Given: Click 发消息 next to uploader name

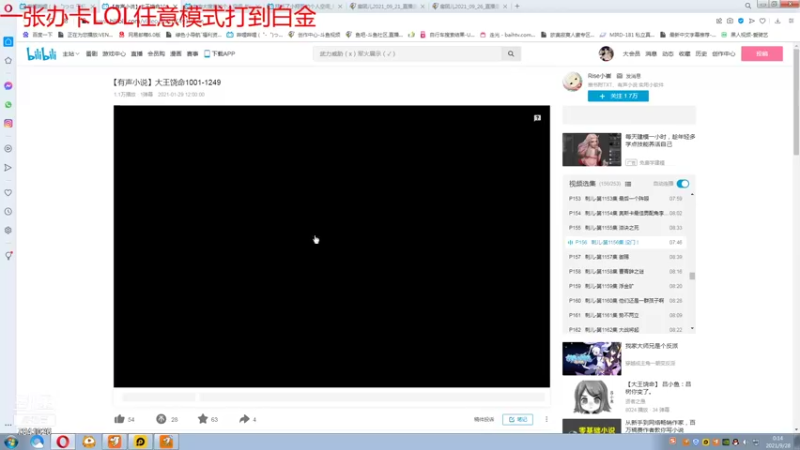Looking at the screenshot, I should click(x=629, y=76).
